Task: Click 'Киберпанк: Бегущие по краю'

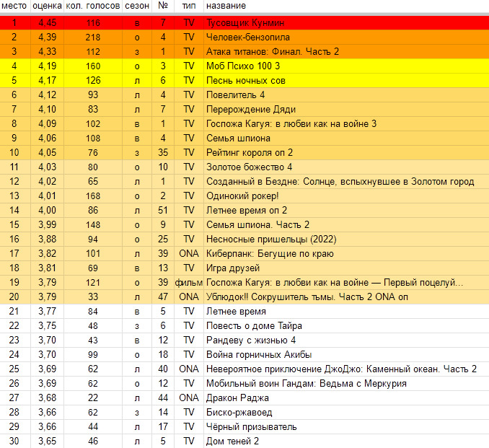Action: (x=270, y=254)
